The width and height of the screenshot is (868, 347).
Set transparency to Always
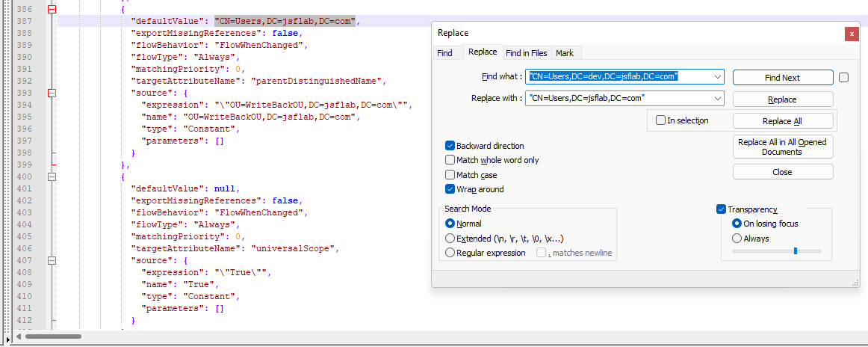tap(737, 239)
